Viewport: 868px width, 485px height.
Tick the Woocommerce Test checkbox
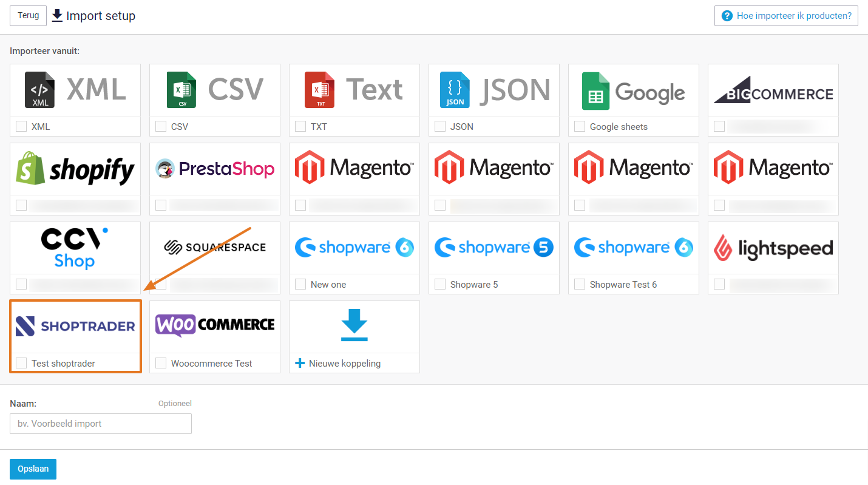[x=161, y=363]
